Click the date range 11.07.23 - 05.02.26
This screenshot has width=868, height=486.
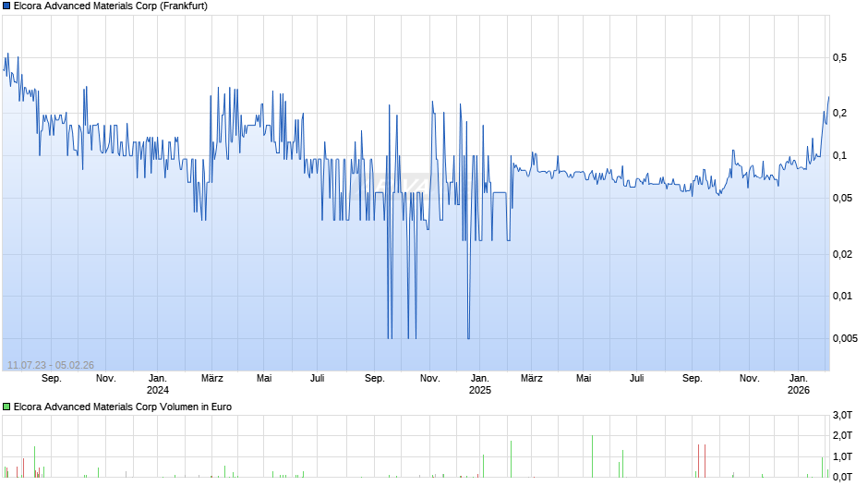pyautogui.click(x=51, y=365)
